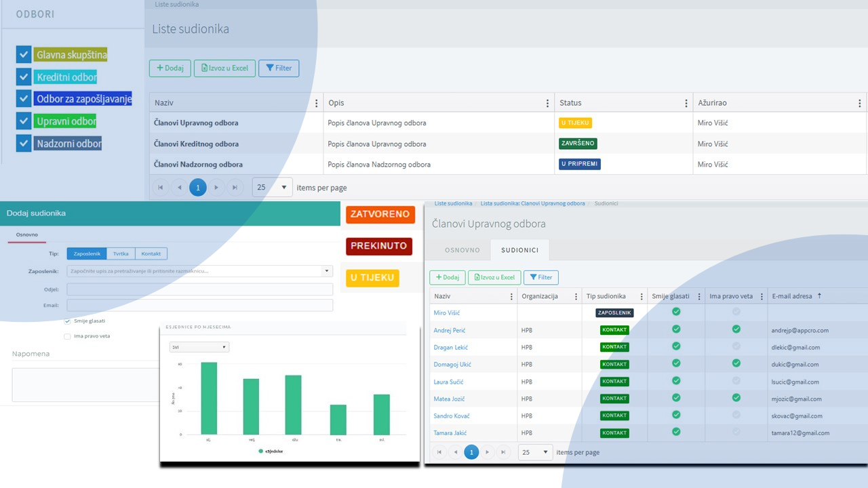Select Osnovno tab in Dodaj sudionika dialog
Screen dimensions: 868x488
coord(27,235)
